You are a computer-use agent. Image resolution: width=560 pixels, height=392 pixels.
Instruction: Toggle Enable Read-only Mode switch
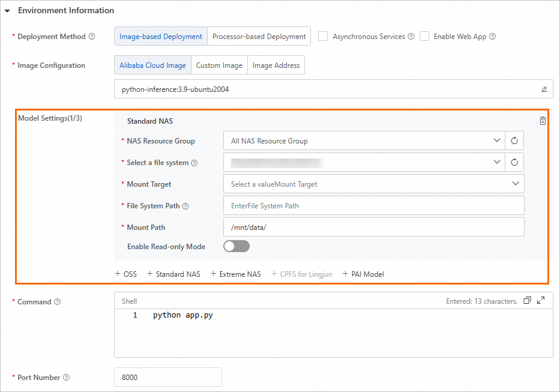(x=236, y=246)
